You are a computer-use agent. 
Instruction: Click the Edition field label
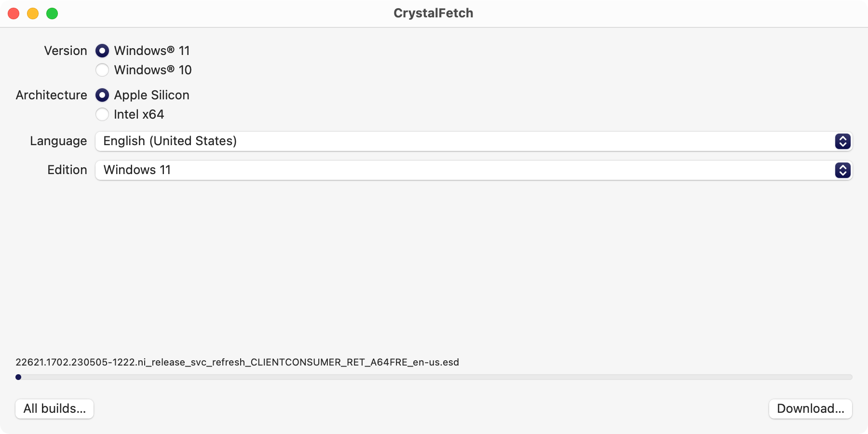(67, 170)
